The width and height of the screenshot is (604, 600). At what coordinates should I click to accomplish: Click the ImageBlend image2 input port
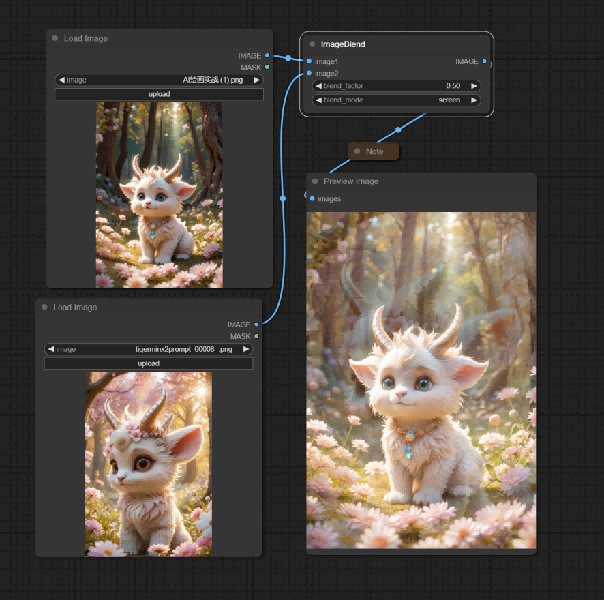coord(309,73)
